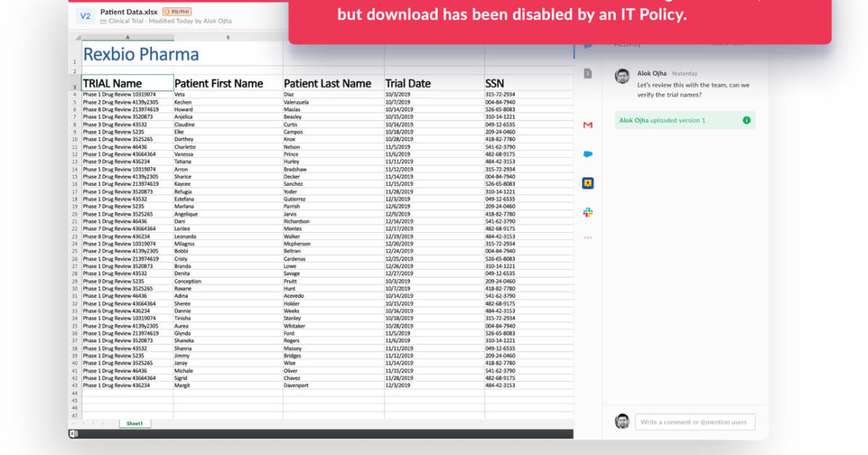Open the Salesforce integration in sidebar

588,154
